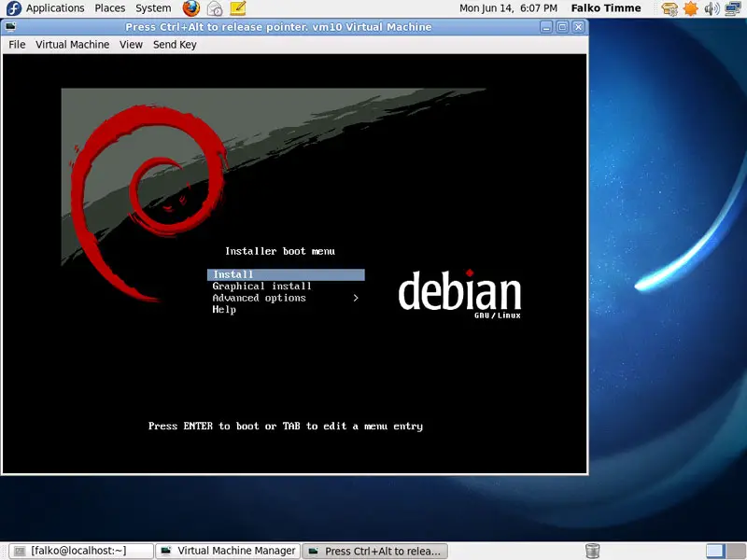Switch to Virtual Machine Manager taskbar button
Image resolution: width=747 pixels, height=560 pixels.
click(228, 551)
